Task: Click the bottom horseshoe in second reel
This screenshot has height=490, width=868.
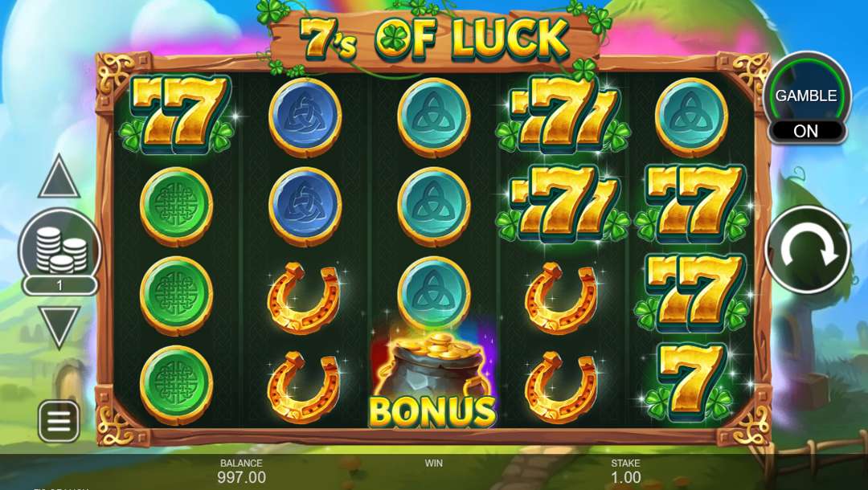Action: (304, 387)
